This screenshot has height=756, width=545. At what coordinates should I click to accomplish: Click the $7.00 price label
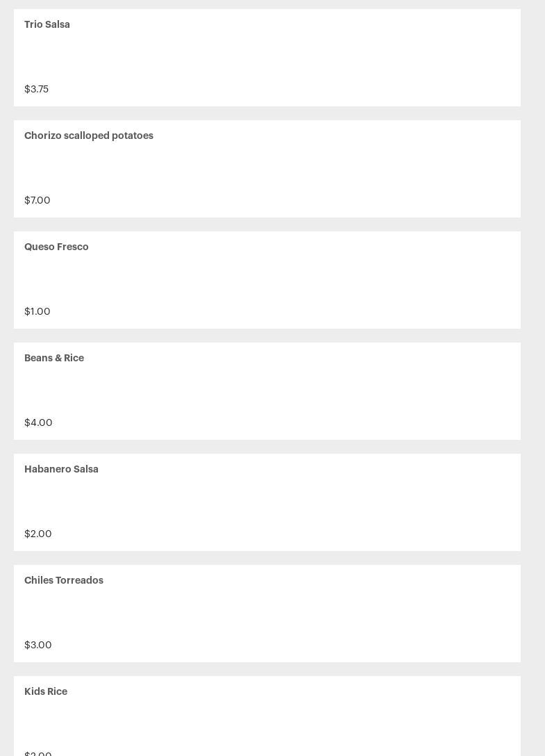[x=37, y=200]
